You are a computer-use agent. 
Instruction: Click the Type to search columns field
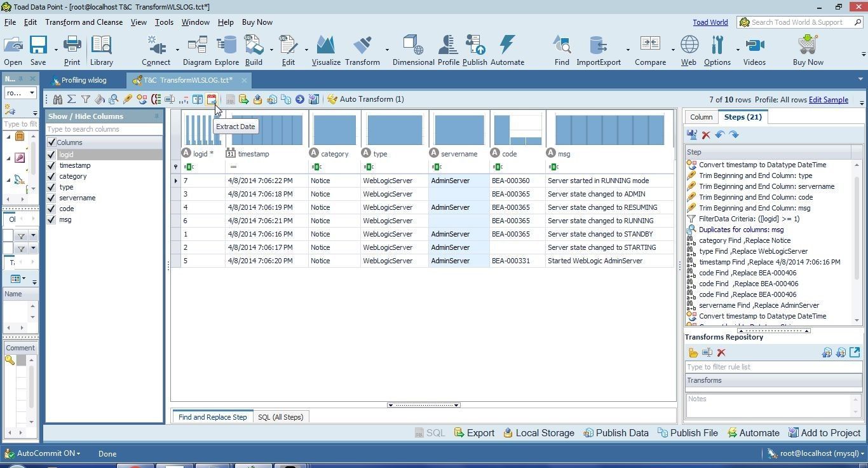(x=104, y=129)
